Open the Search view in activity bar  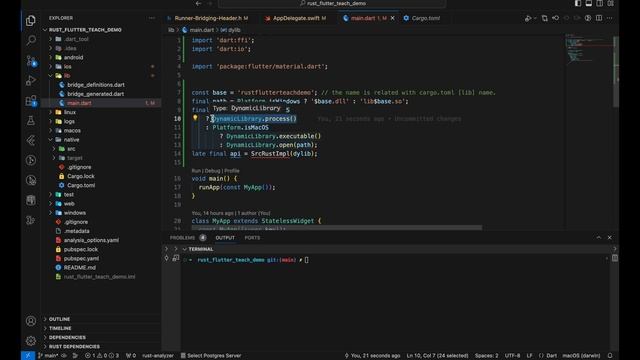31,40
